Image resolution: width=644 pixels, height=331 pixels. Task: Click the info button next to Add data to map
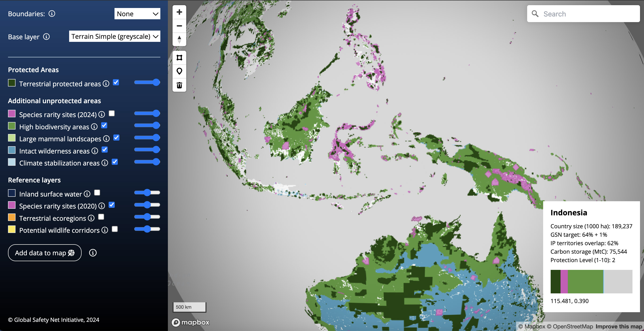coord(93,253)
